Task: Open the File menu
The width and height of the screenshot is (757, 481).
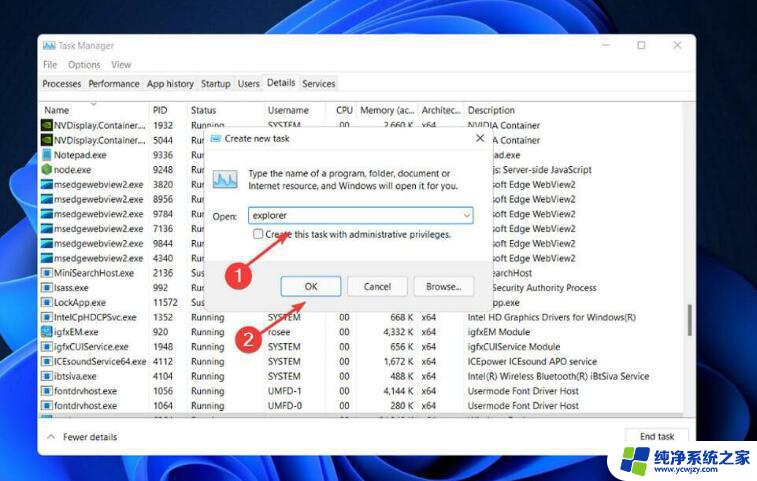Action: [50, 65]
